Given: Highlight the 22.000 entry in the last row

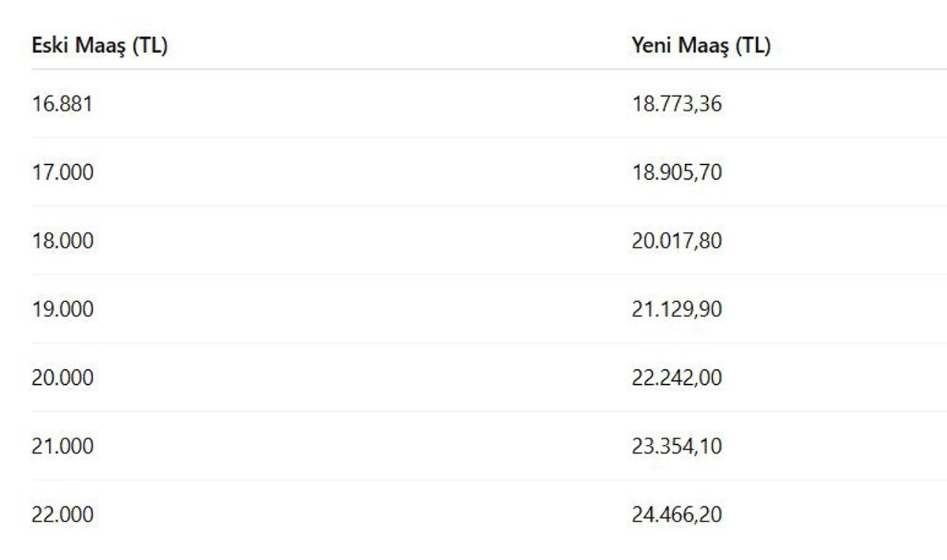Looking at the screenshot, I should click(62, 515).
